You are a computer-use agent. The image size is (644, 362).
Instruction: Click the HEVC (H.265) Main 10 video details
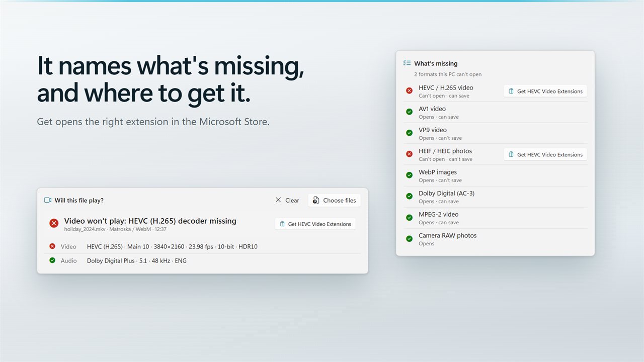coord(172,246)
